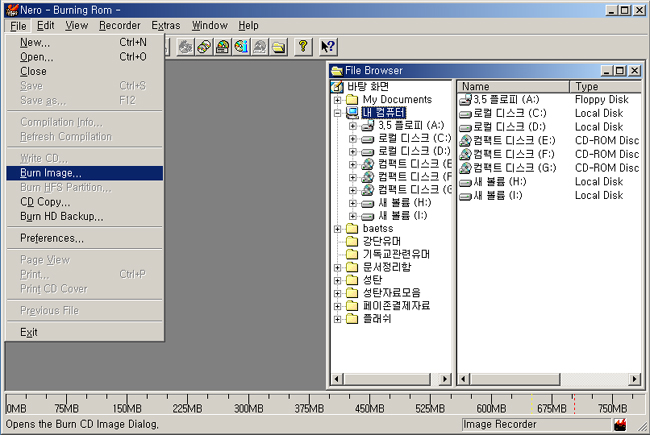Open Preferences from the File menu
This screenshot has width=650, height=435.
pos(52,238)
